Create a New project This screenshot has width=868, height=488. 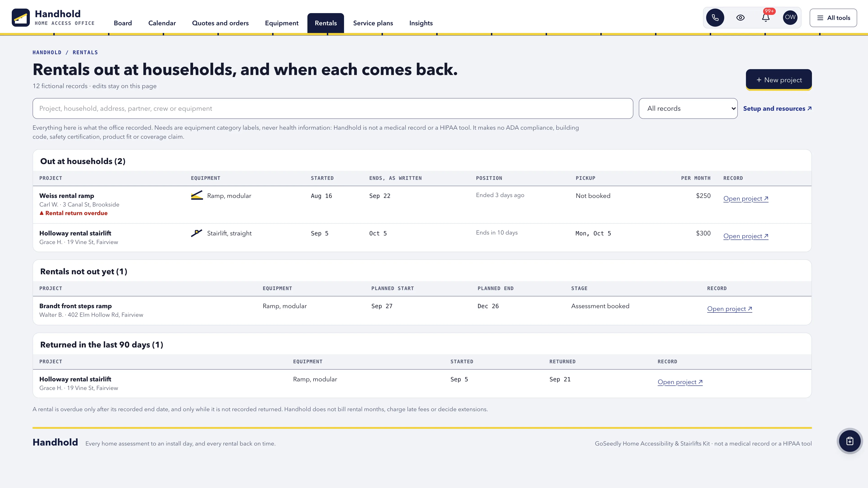[779, 80]
